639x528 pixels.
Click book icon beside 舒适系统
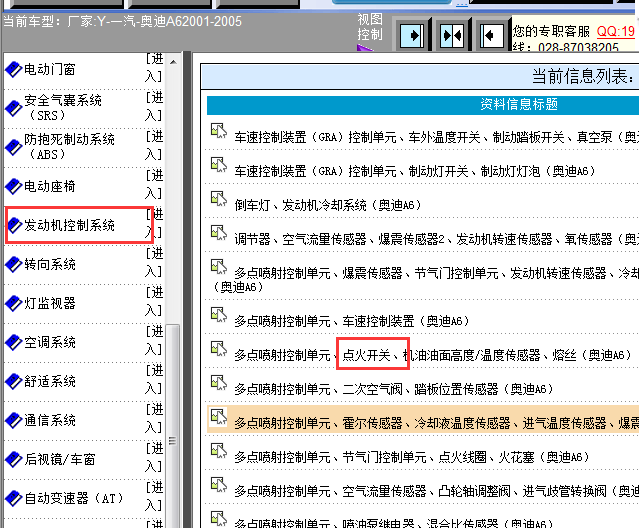coord(13,381)
